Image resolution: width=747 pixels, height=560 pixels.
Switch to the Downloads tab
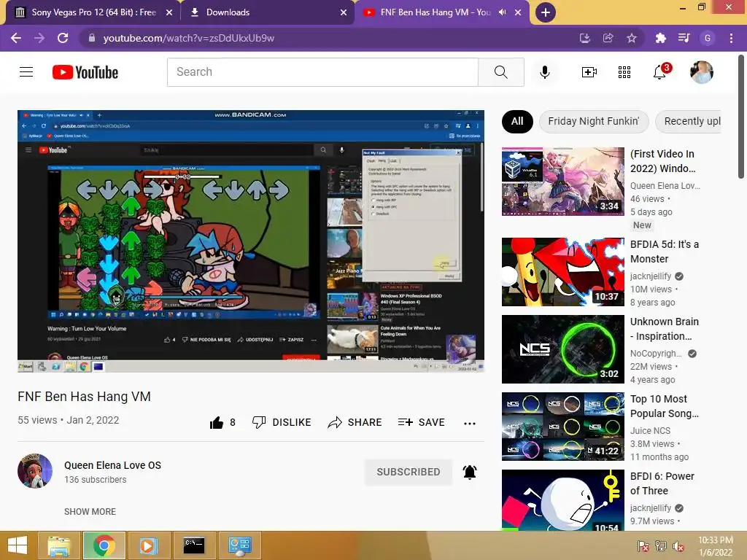267,12
